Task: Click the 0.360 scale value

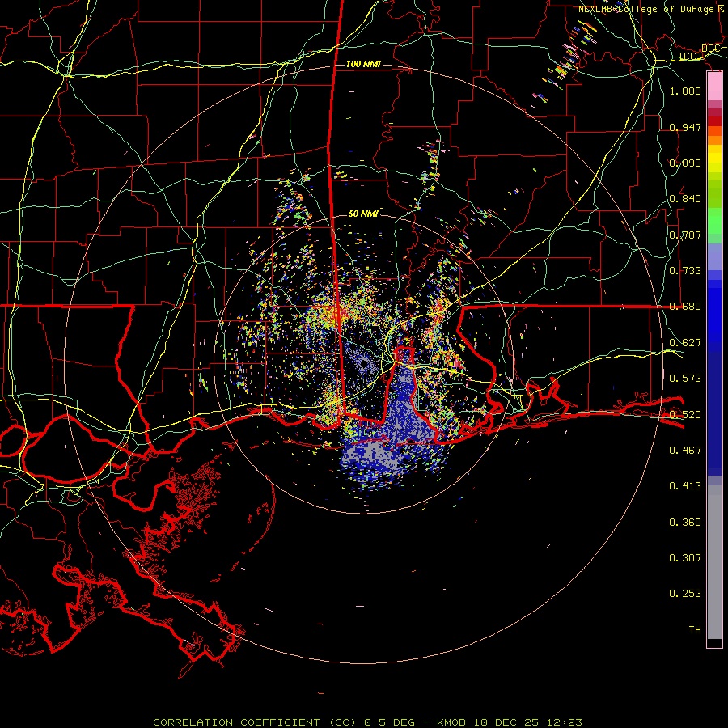Action: pyautogui.click(x=685, y=523)
